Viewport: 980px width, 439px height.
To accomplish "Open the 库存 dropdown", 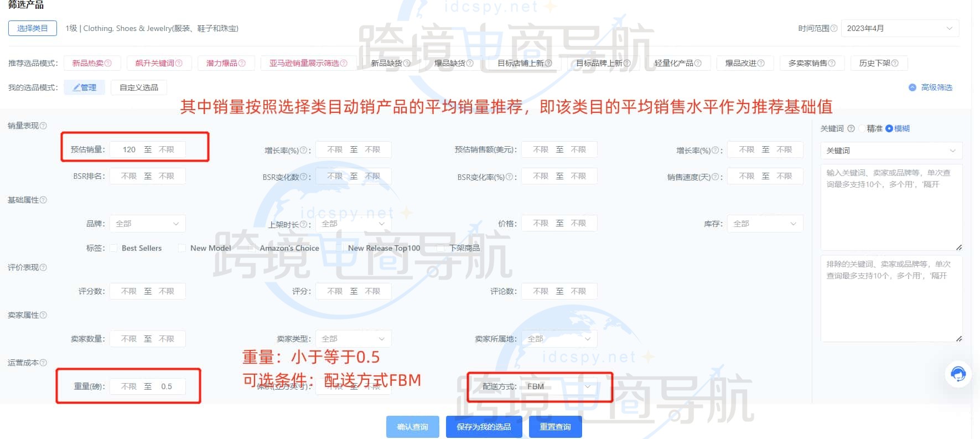I will click(x=765, y=224).
